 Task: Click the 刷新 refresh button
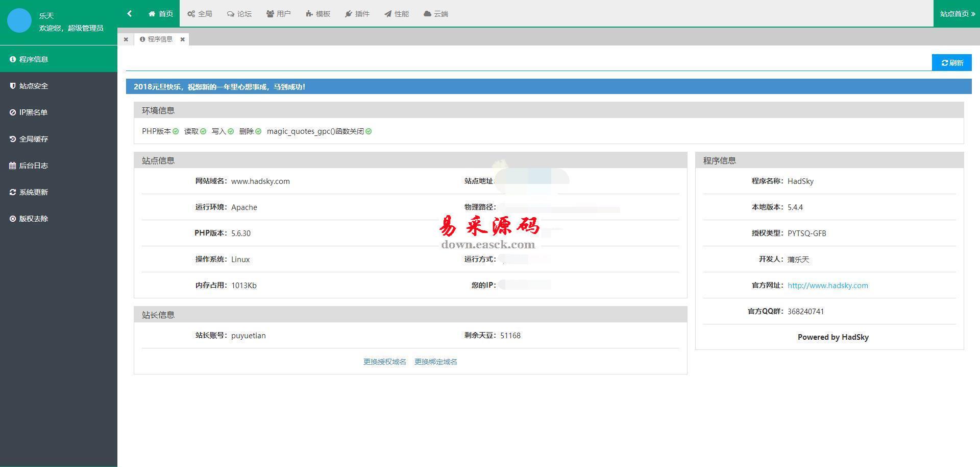tap(952, 63)
